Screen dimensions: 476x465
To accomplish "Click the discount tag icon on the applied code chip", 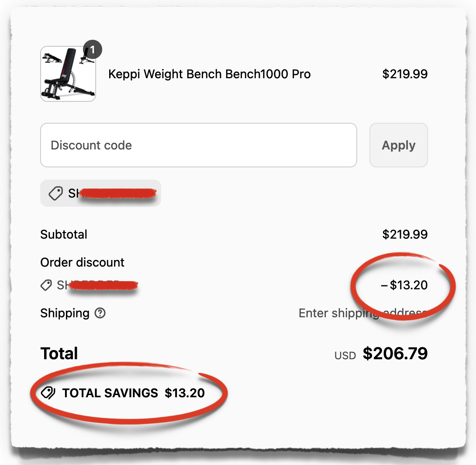I will (55, 193).
